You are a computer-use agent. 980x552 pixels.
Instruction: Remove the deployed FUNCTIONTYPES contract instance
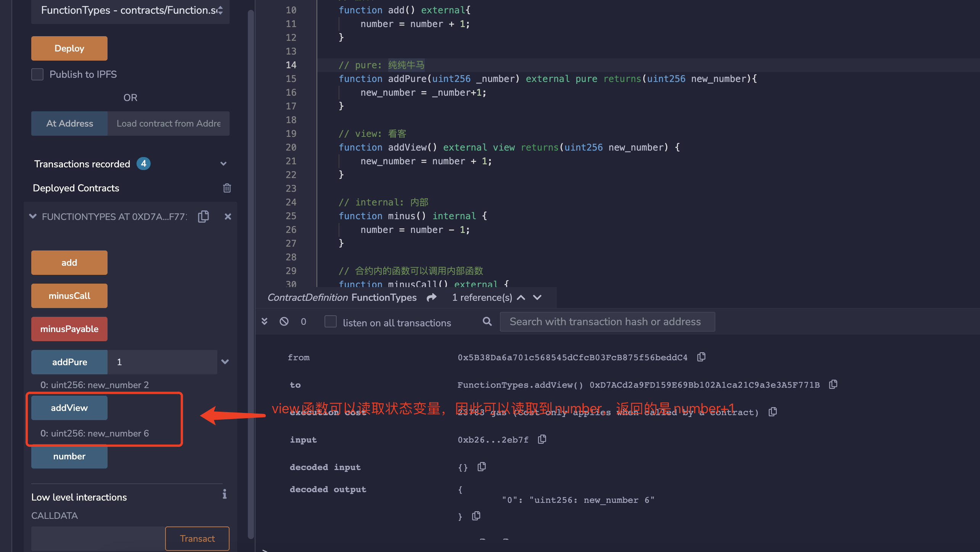(x=228, y=217)
